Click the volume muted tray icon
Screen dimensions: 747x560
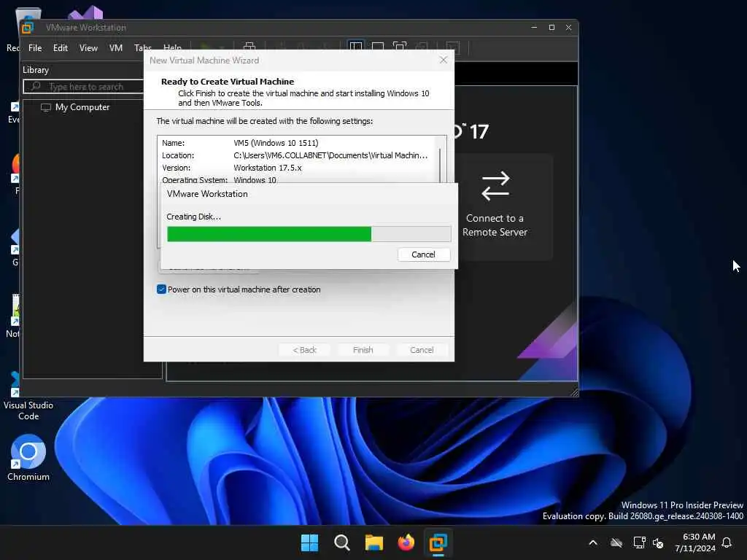tap(659, 542)
